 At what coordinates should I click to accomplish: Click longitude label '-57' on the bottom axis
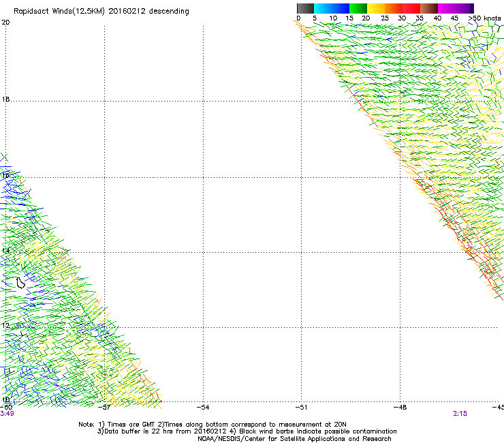click(x=104, y=408)
